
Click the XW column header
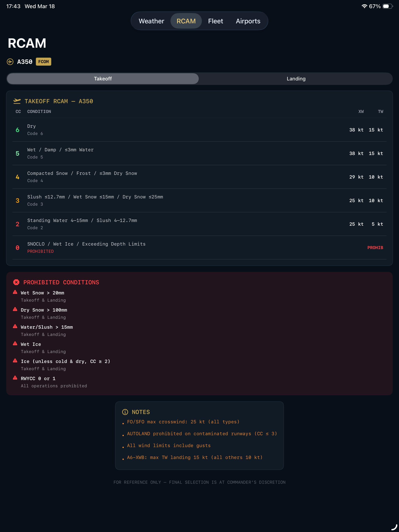tap(361, 112)
